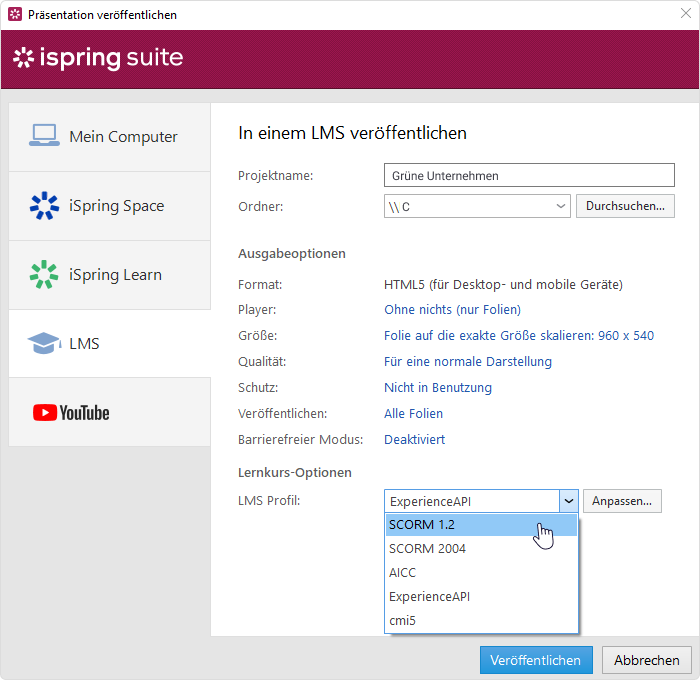Viewport: 700px width, 680px height.
Task: Click the Veröffentlichen button
Action: click(536, 660)
